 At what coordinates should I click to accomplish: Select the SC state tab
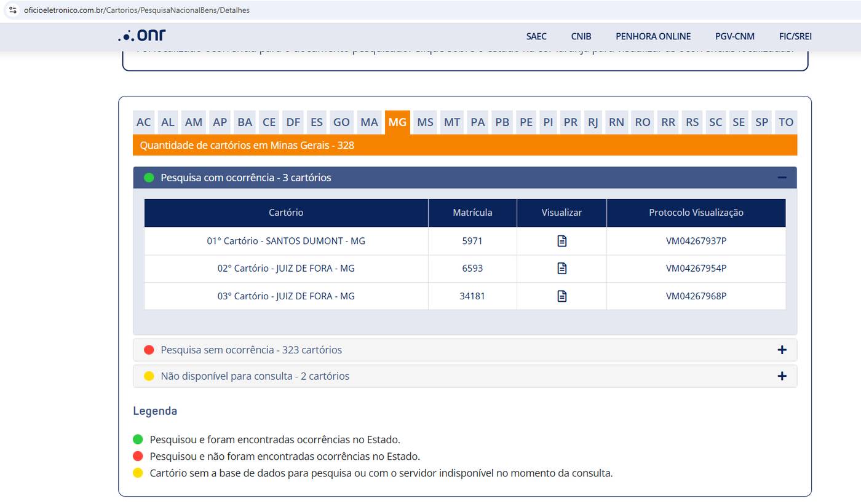point(716,122)
